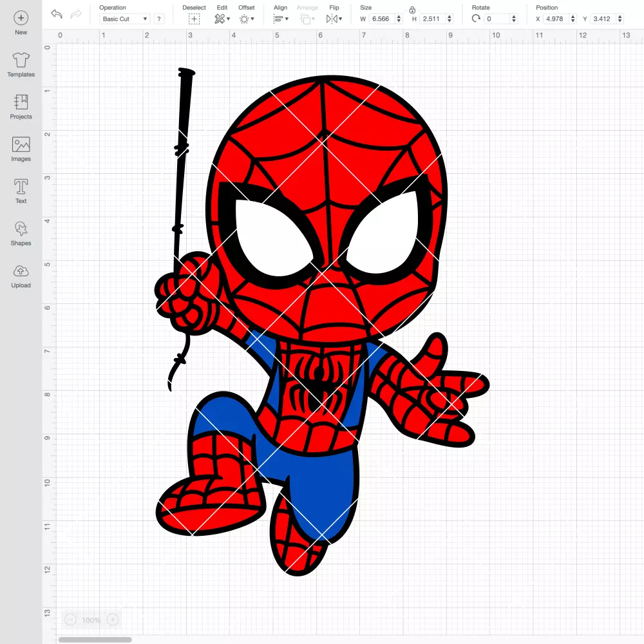Open the Templates panel
The image size is (644, 644).
coord(21,65)
